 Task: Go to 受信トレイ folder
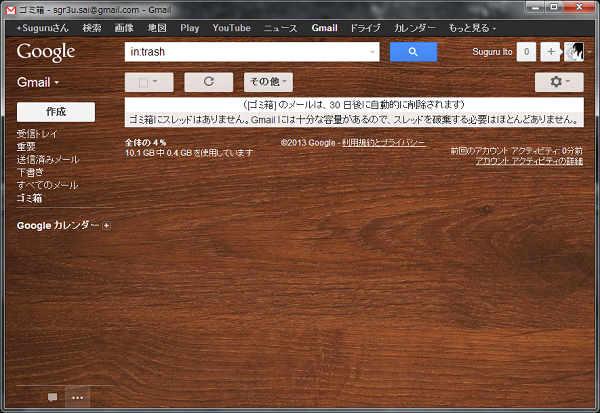tap(37, 134)
